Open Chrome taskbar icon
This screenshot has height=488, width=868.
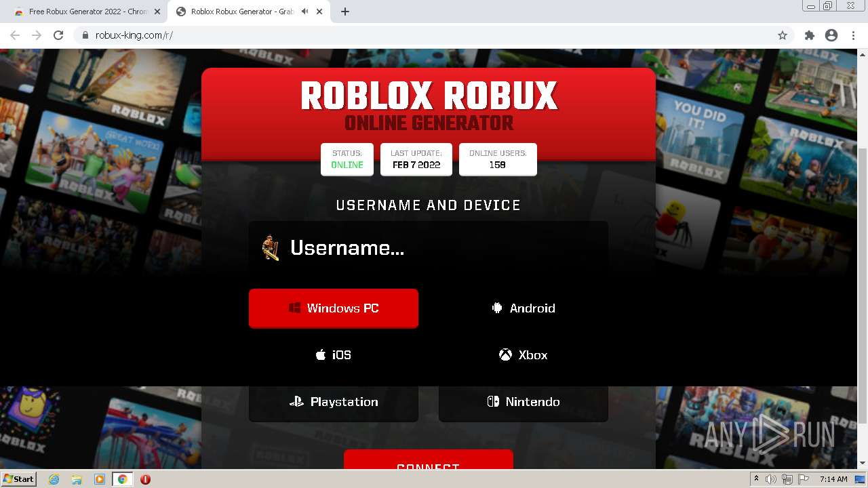pos(123,479)
